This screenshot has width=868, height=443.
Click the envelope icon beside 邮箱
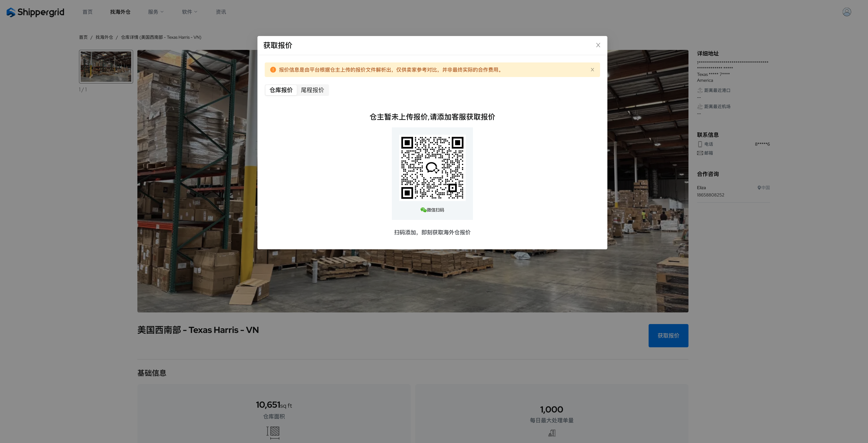click(x=700, y=153)
